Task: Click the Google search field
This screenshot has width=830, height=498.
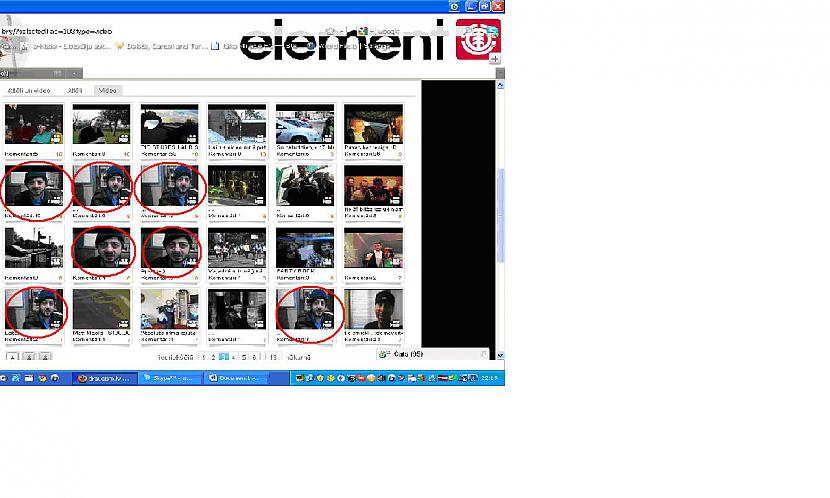Action: click(390, 32)
